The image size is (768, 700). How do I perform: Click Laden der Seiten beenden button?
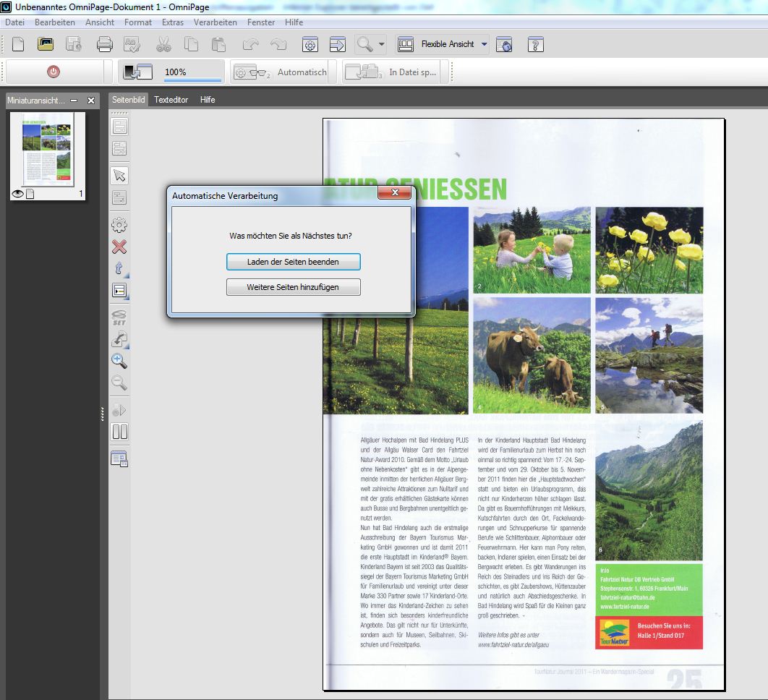[x=293, y=262]
